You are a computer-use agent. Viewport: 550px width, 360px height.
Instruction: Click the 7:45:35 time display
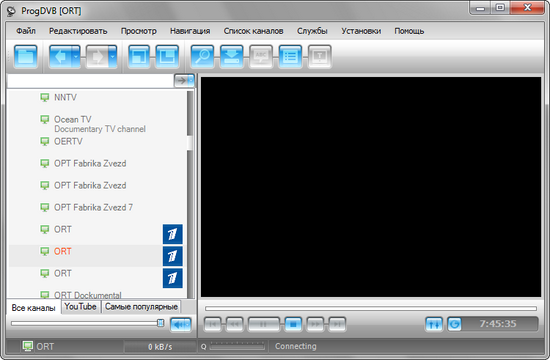click(498, 324)
